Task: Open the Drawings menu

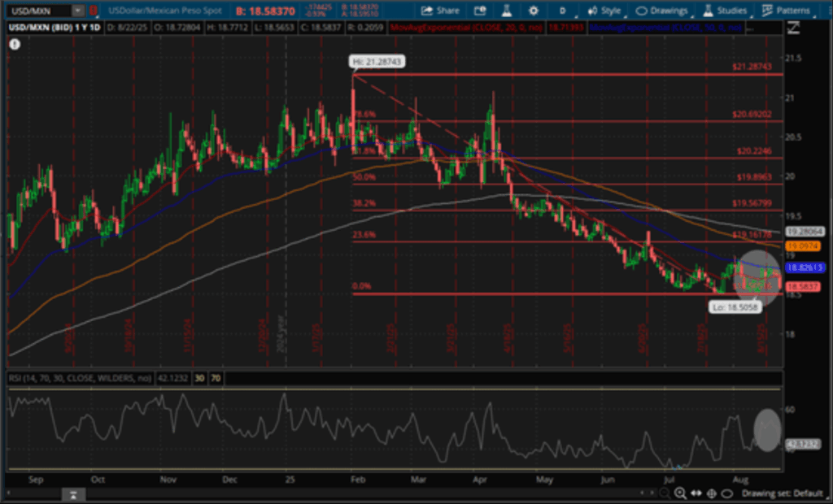Action: [x=661, y=11]
